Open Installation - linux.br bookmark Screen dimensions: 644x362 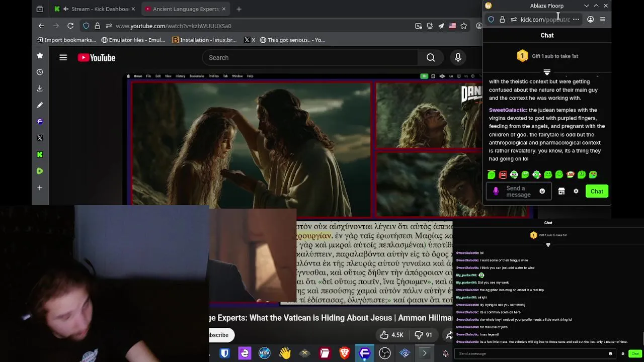tap(204, 40)
